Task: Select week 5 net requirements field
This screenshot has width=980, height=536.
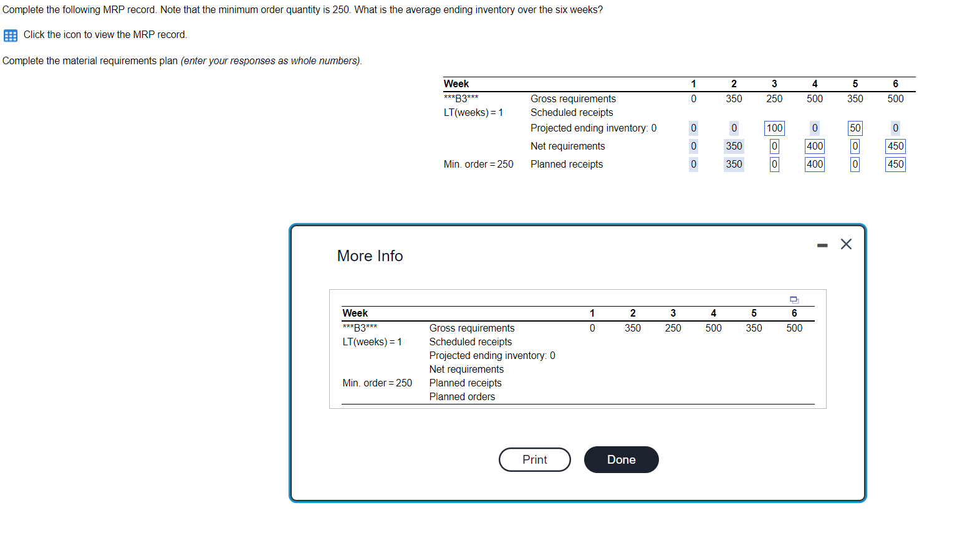Action: click(x=855, y=146)
